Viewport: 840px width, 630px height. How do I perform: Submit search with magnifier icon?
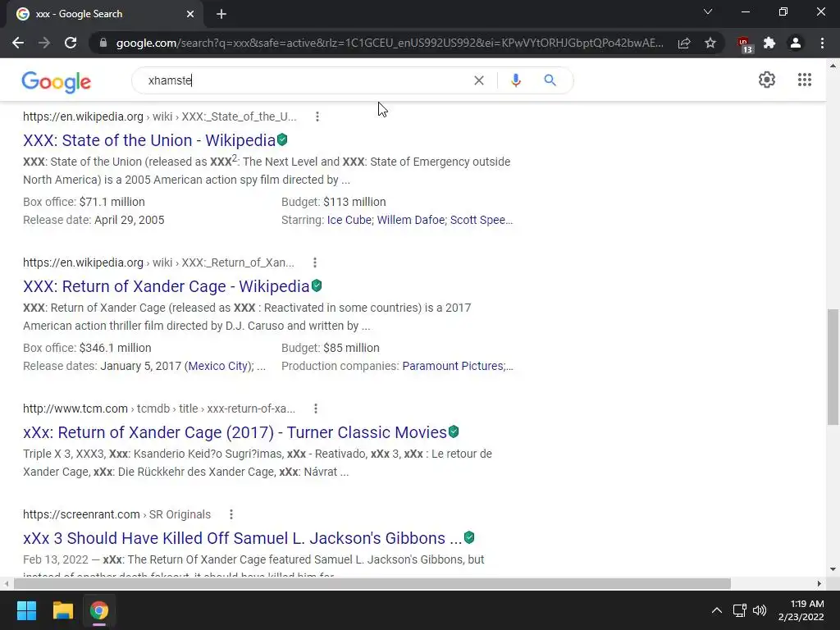coord(550,80)
